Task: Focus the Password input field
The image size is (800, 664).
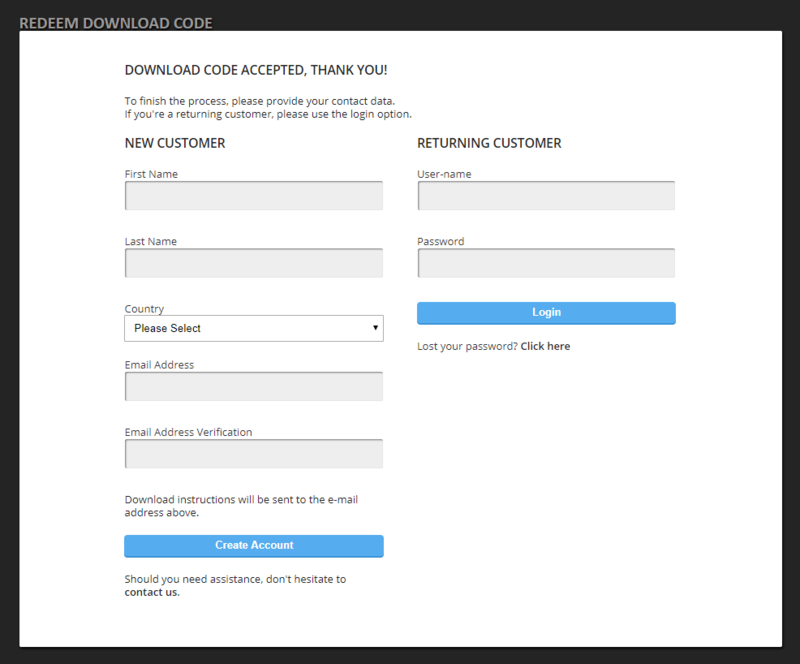Action: click(x=546, y=263)
